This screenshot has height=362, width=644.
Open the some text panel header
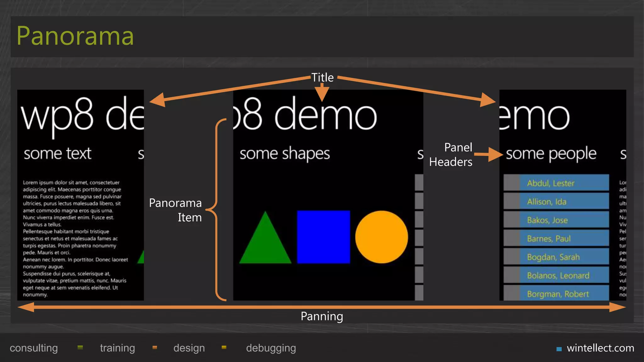58,154
